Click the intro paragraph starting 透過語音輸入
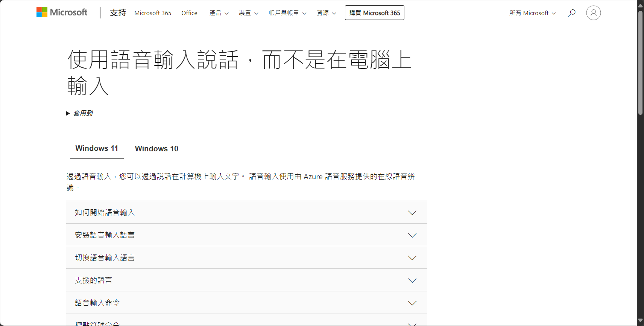The width and height of the screenshot is (644, 326). (241, 182)
